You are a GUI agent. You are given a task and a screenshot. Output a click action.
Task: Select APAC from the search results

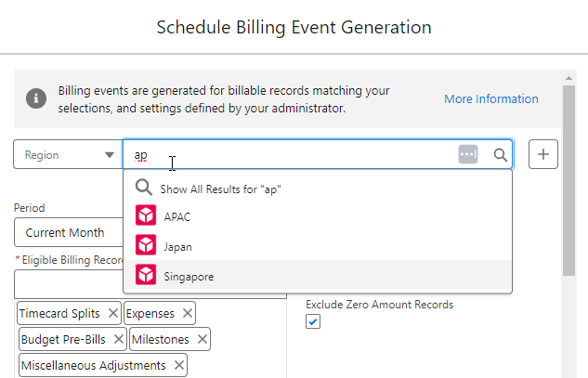pos(176,216)
